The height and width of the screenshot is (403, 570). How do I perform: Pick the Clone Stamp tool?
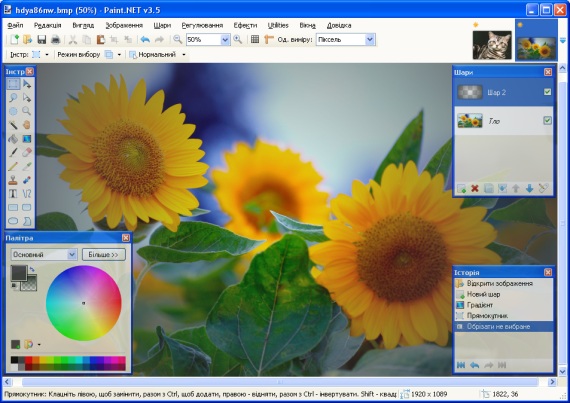click(13, 180)
